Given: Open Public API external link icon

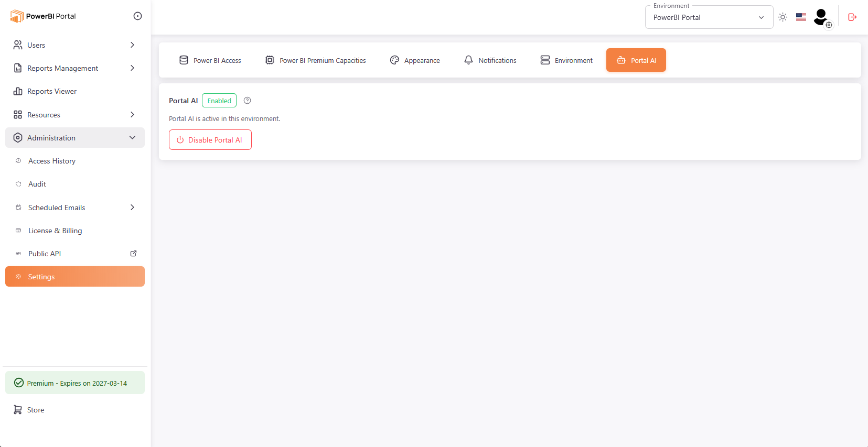Looking at the screenshot, I should click(133, 254).
